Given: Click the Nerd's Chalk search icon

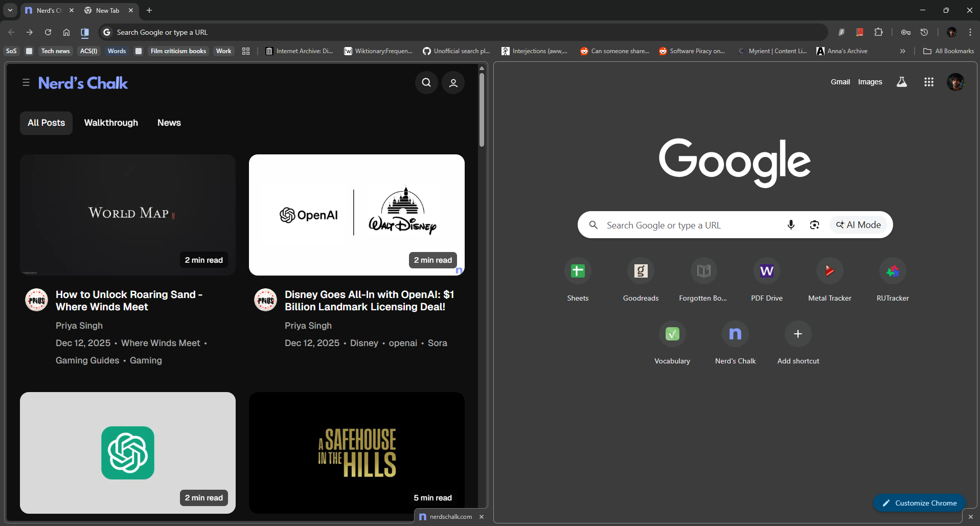Looking at the screenshot, I should tap(426, 83).
